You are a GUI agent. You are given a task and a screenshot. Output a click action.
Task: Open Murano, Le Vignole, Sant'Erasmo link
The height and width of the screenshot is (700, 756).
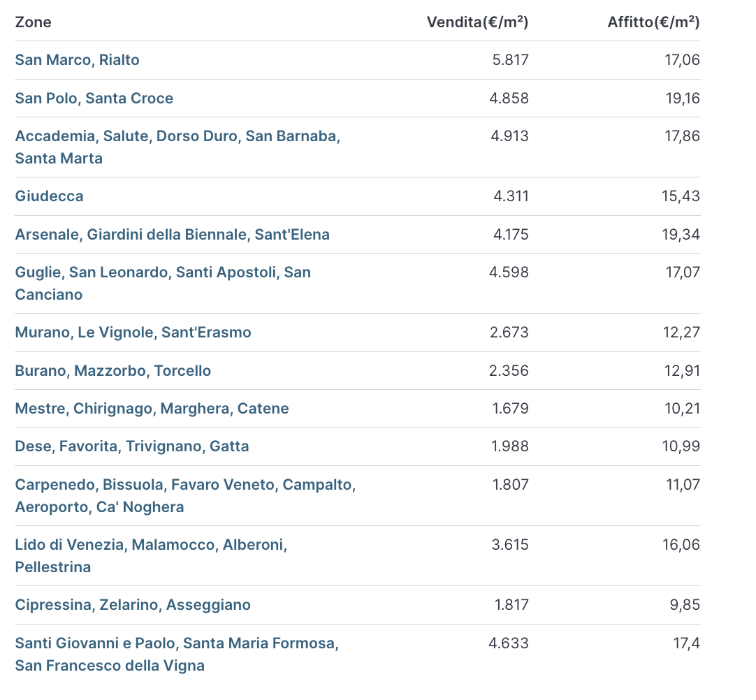click(x=133, y=333)
